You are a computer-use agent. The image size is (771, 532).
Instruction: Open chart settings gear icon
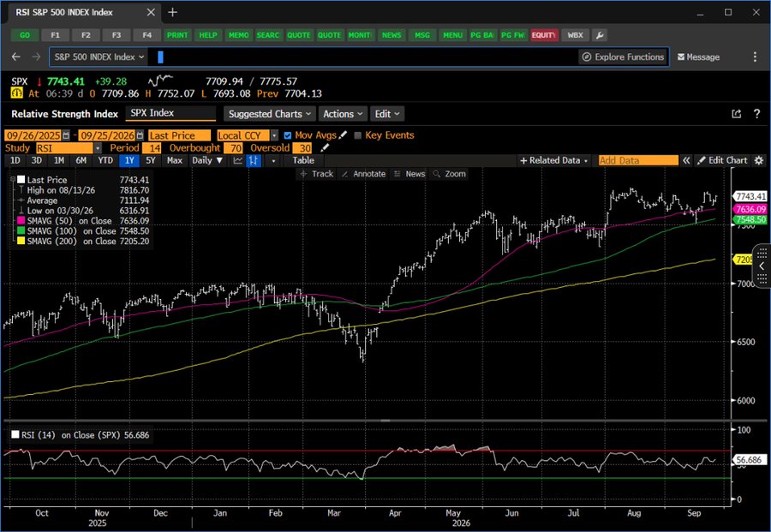pos(759,160)
